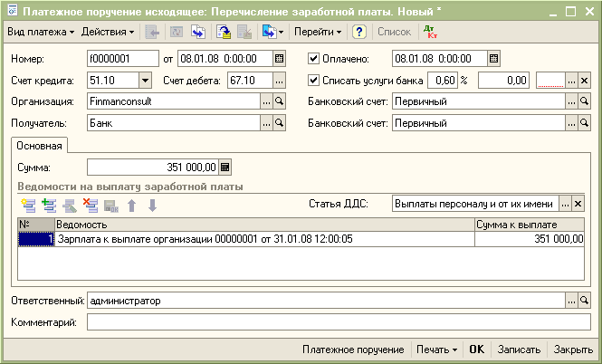Click the finish editing disk OK icon

(111, 206)
